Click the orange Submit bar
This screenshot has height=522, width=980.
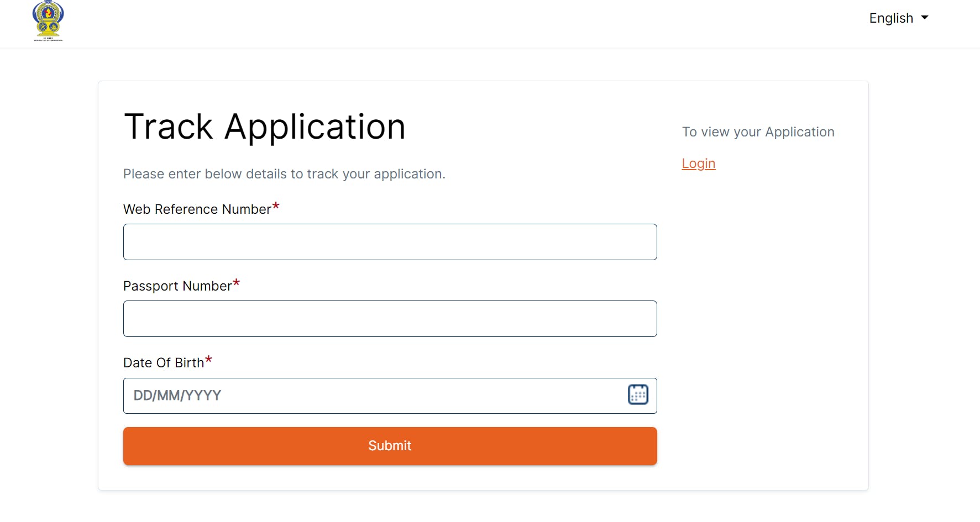(390, 446)
